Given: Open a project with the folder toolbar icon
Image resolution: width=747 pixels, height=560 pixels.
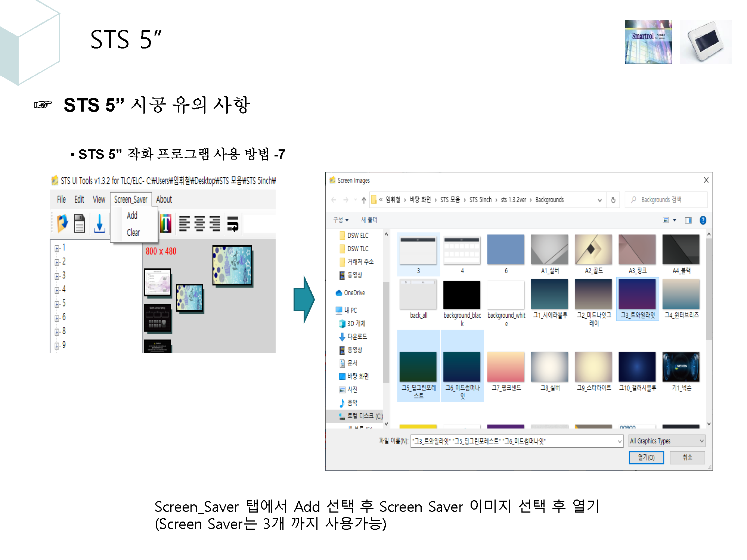Looking at the screenshot, I should (62, 223).
